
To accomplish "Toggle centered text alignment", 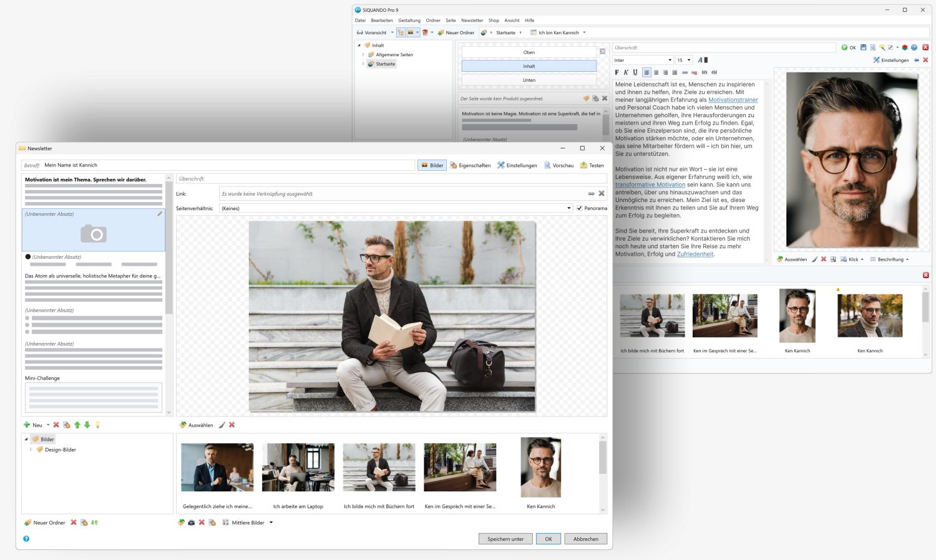I will [x=656, y=72].
